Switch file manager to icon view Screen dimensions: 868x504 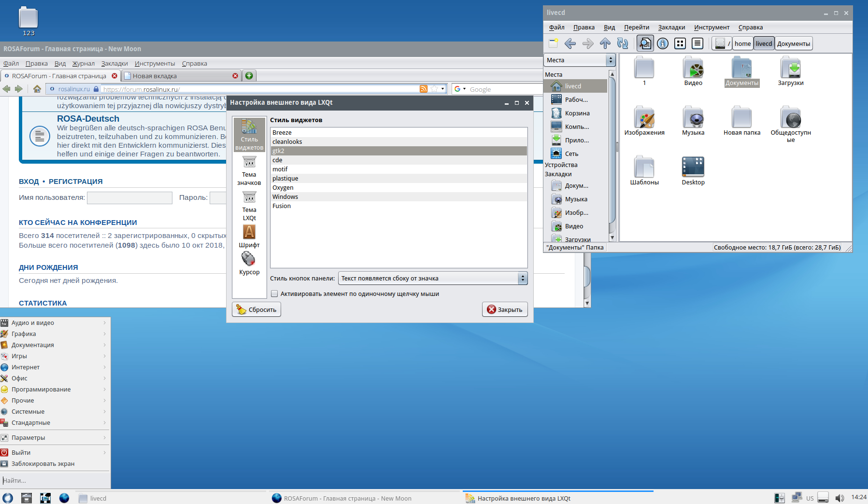pyautogui.click(x=680, y=43)
